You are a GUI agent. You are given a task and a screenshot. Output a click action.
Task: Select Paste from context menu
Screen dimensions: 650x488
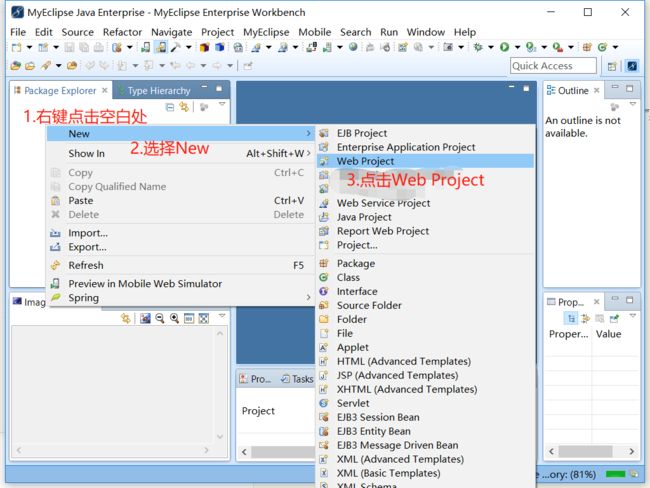[181, 201]
